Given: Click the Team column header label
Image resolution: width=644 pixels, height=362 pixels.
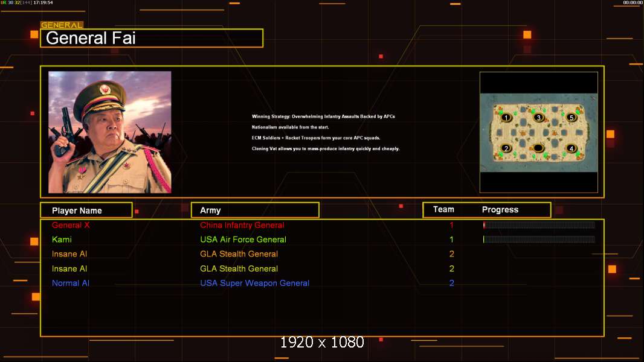Looking at the screenshot, I should coord(443,209).
